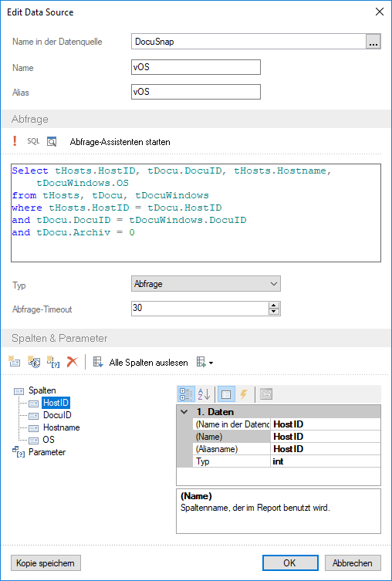Select the Spalten tree node
The height and width of the screenshot is (581, 392).
(42, 390)
